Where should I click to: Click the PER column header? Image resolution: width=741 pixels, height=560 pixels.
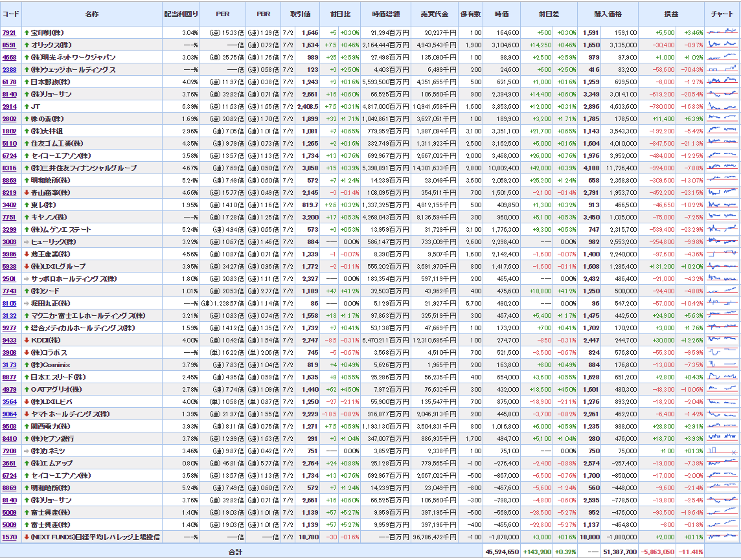point(222,14)
